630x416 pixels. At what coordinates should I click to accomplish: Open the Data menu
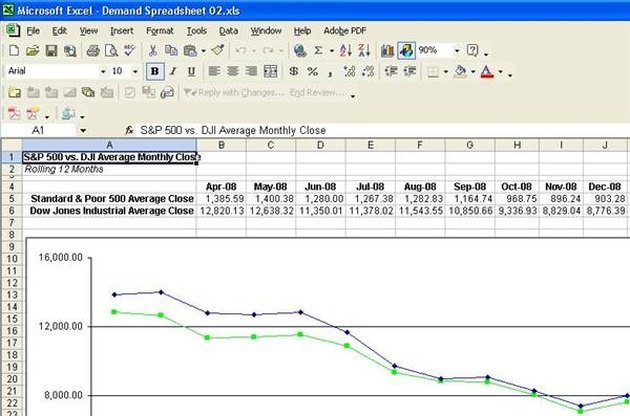[x=228, y=31]
